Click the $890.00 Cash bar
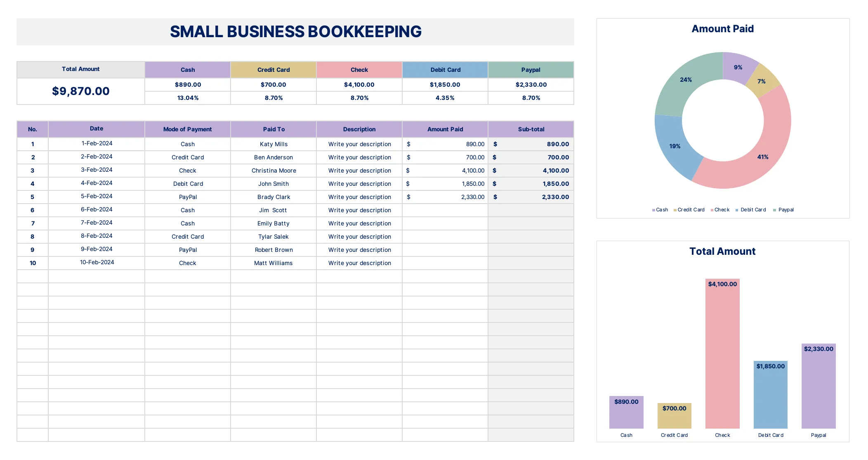The height and width of the screenshot is (460, 868). pos(626,413)
